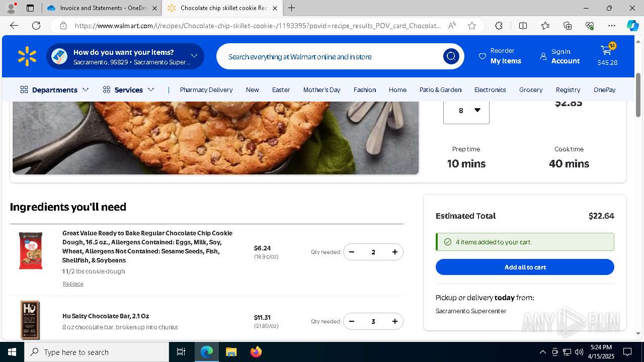Open the Patio & Garden category

click(x=440, y=89)
